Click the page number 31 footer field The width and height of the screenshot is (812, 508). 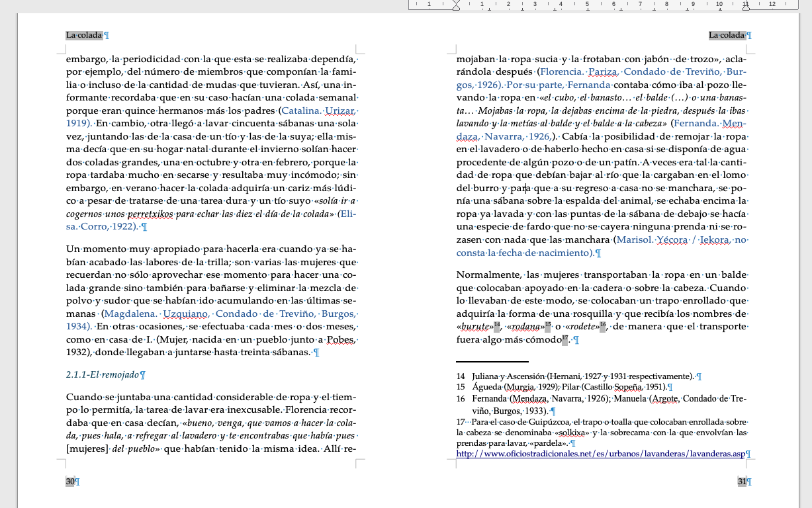[x=742, y=482]
